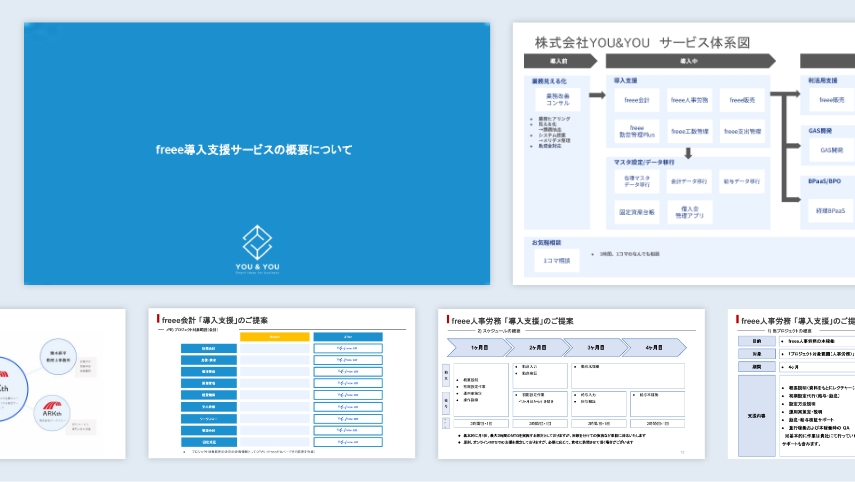This screenshot has height=482, width=855.
Task: Select the freee人事労務 box in service diagram
Action: coord(689,100)
